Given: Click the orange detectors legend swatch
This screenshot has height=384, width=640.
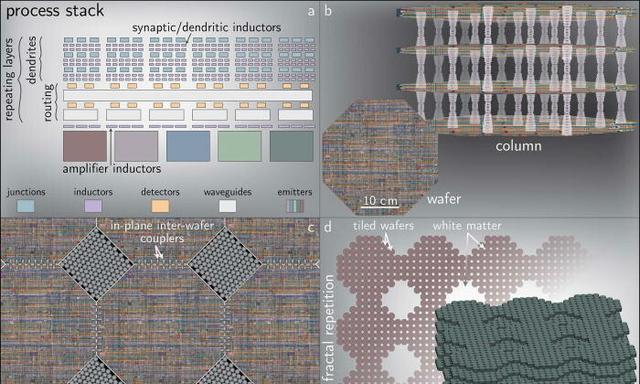Looking at the screenshot, I should [160, 206].
